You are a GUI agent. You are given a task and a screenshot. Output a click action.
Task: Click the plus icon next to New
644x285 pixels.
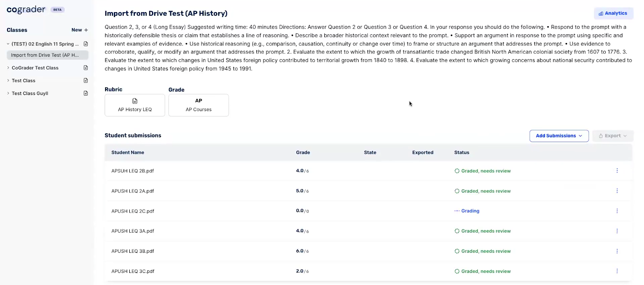(86, 30)
